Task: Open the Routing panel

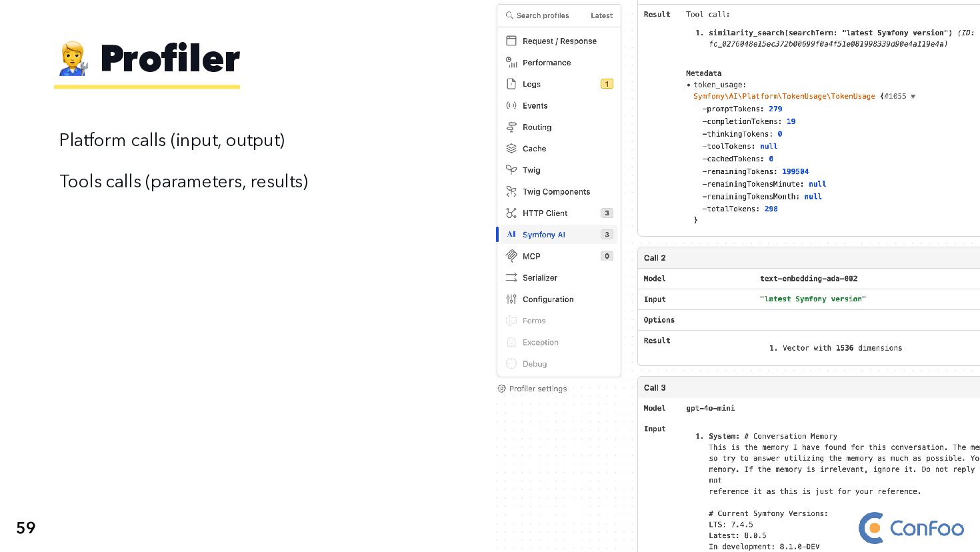Action: (x=559, y=127)
